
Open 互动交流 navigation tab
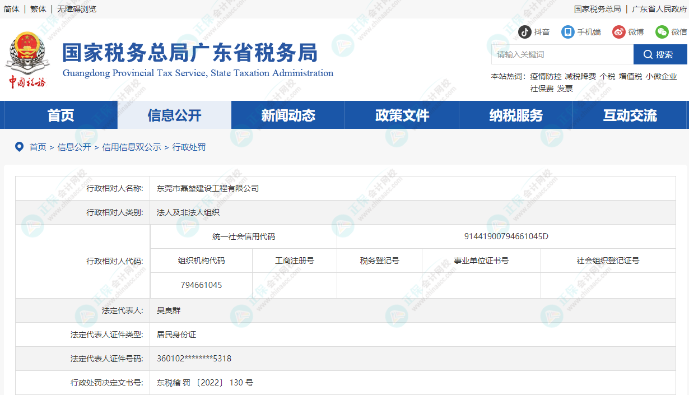(x=630, y=115)
